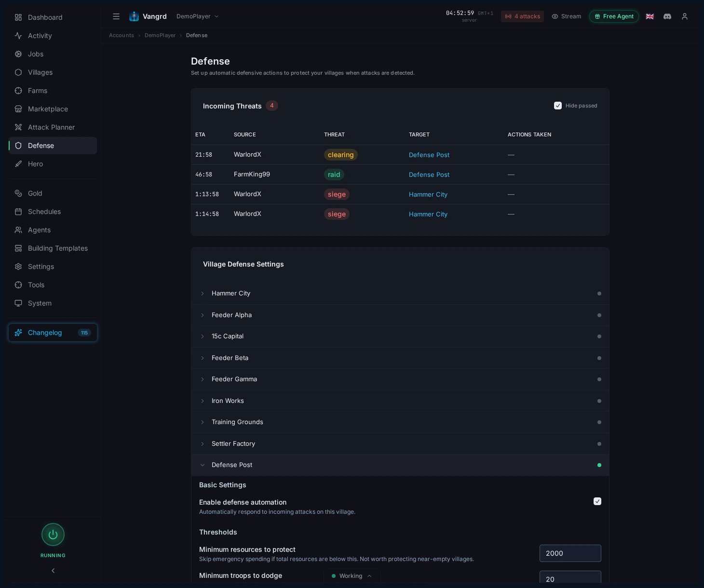Image resolution: width=704 pixels, height=588 pixels.
Task: Disable defense automation for Defense Post
Action: (x=597, y=501)
